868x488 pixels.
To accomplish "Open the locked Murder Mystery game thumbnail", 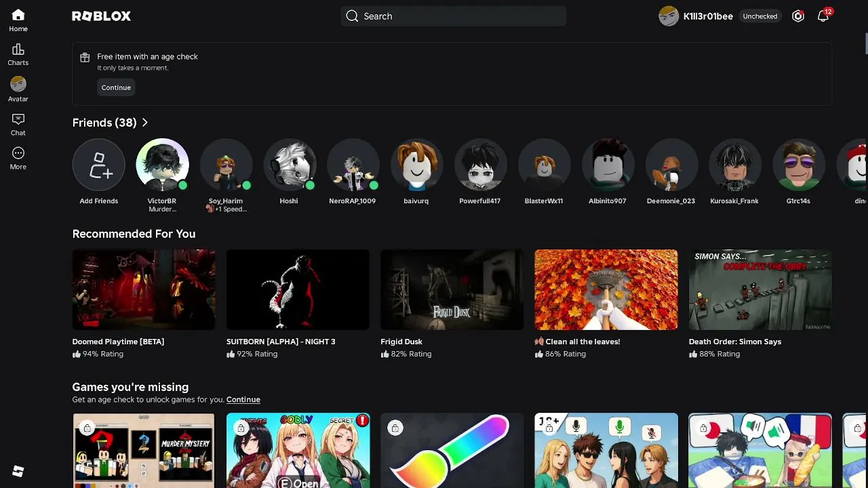I will click(144, 451).
